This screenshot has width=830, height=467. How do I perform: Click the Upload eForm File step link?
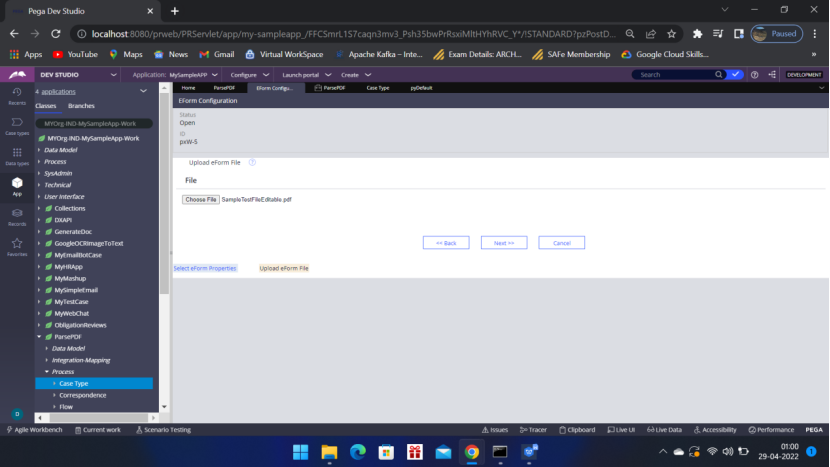(x=284, y=268)
